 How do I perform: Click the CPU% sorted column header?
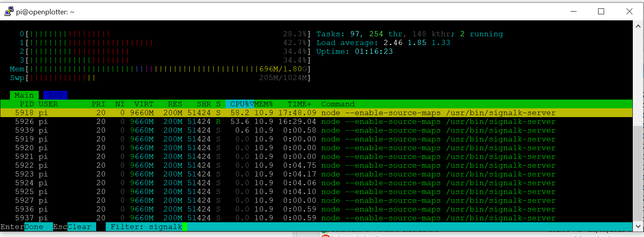coord(240,104)
